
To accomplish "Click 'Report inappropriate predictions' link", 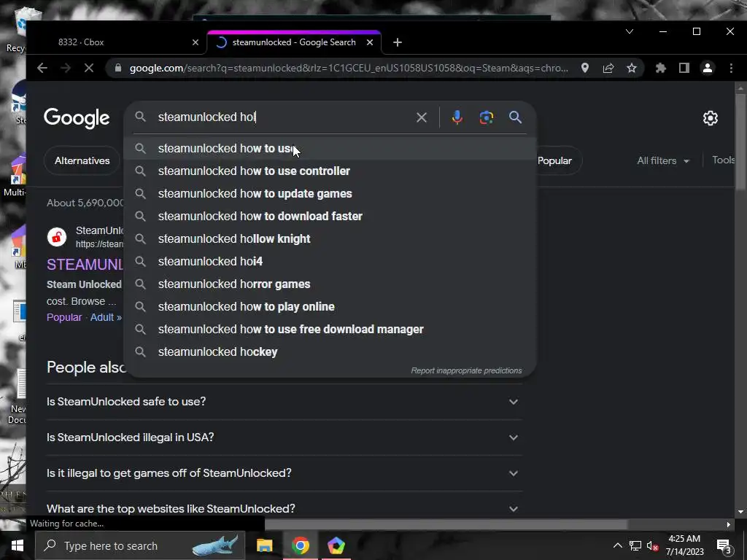I will point(466,370).
